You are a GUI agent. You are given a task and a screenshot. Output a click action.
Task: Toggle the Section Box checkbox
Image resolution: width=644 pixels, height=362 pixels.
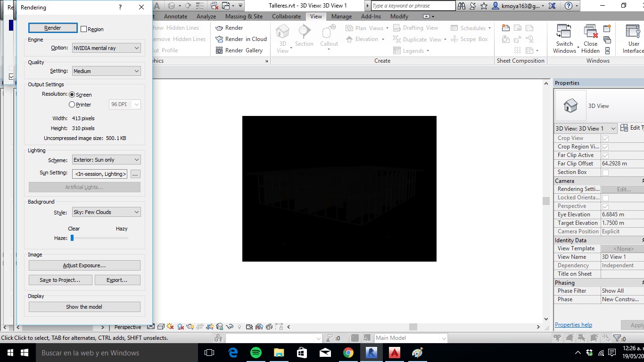605,173
